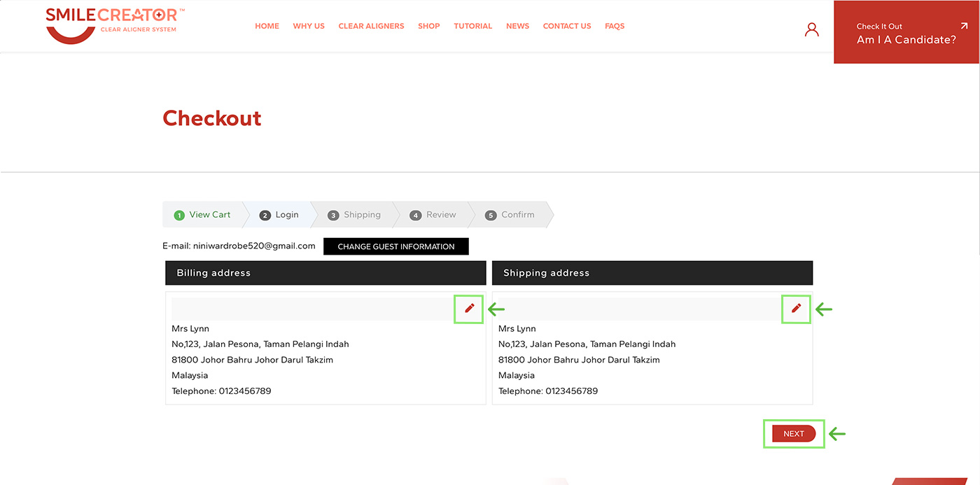Click Change Guest Information button
The width and height of the screenshot is (980, 485).
tap(395, 246)
